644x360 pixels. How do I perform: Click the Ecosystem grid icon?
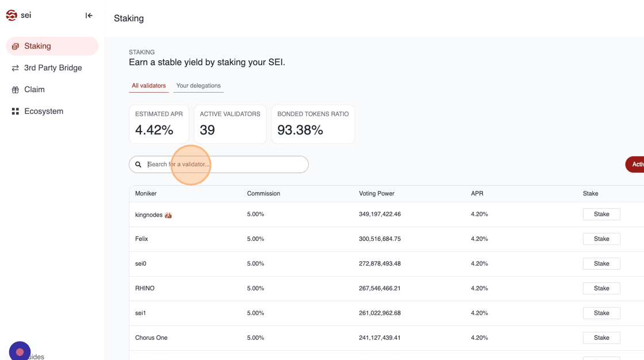click(16, 112)
